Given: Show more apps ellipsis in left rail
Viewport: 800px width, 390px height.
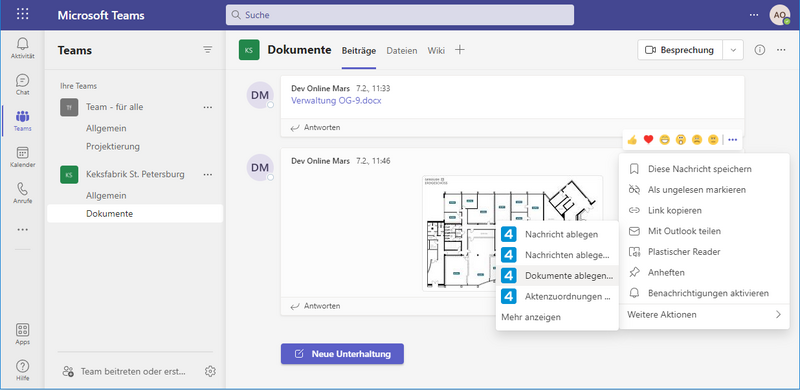Looking at the screenshot, I should pos(22,230).
